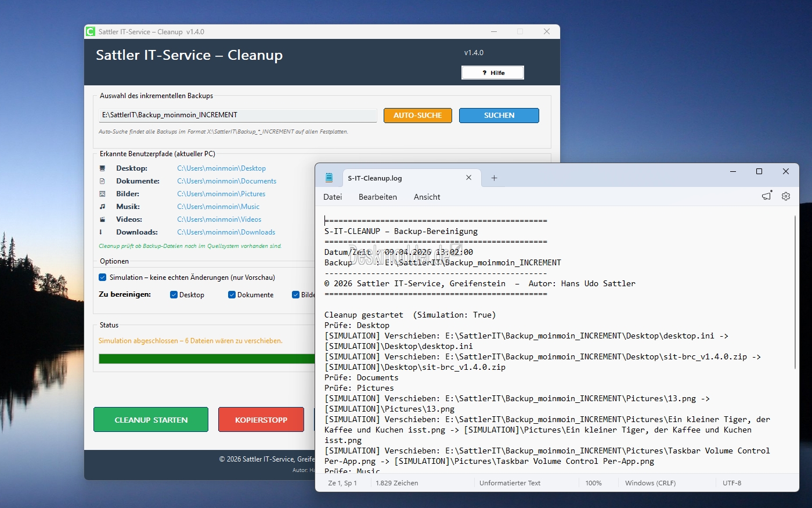Click the Notepad app icon in title bar
The image size is (812, 508).
tap(329, 178)
